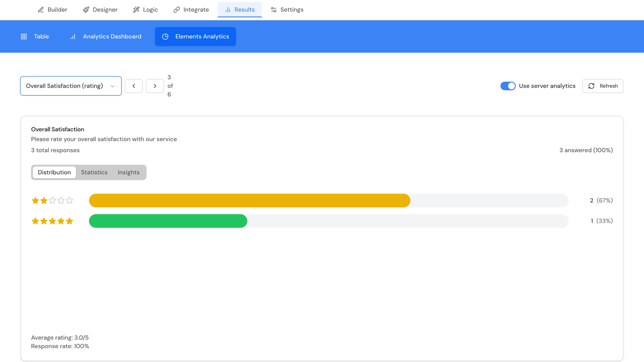
Task: Click the Settings sliders icon
Action: coord(273,10)
